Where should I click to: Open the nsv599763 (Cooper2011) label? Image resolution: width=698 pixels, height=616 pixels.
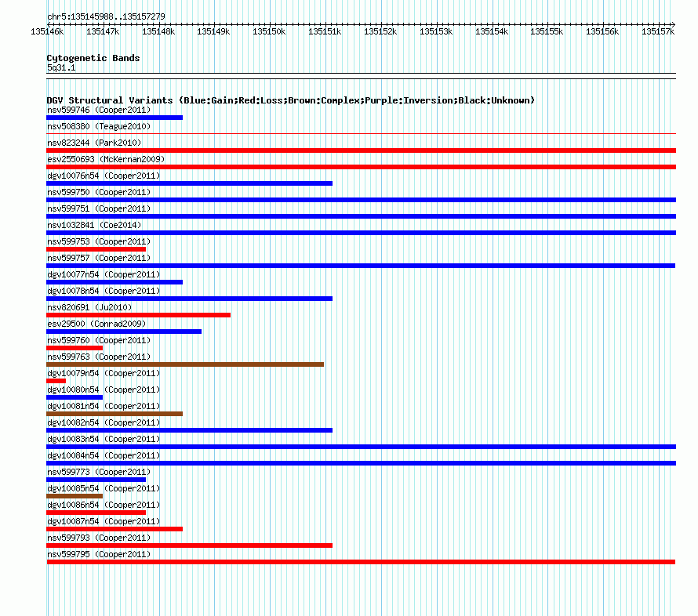click(x=99, y=357)
